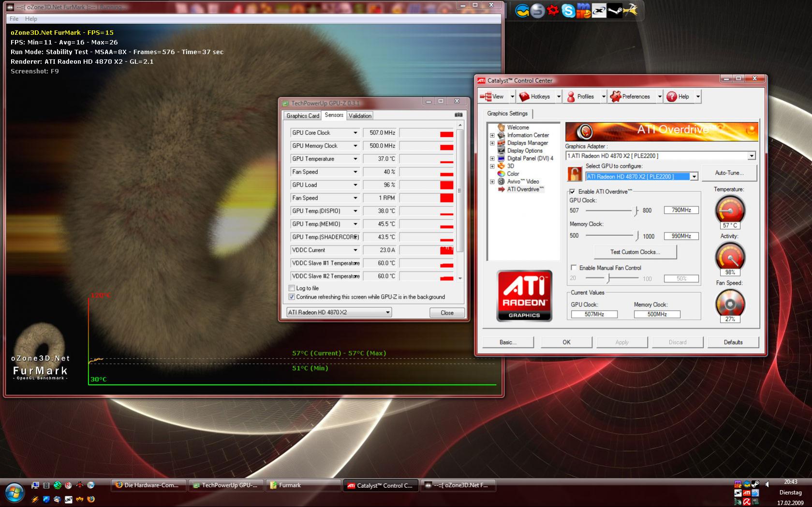Select Welcome in the Catalyst tree
The width and height of the screenshot is (812, 507).
518,128
